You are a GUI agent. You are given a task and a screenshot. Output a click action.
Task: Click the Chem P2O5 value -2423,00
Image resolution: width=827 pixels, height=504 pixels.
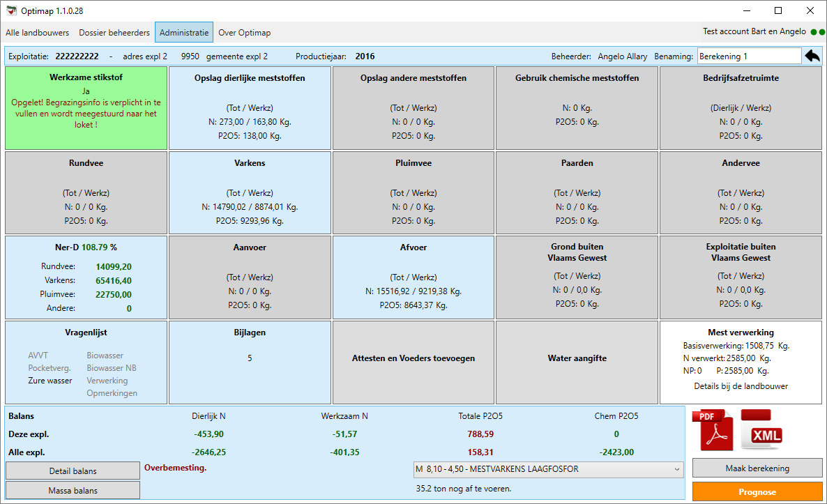tap(616, 452)
